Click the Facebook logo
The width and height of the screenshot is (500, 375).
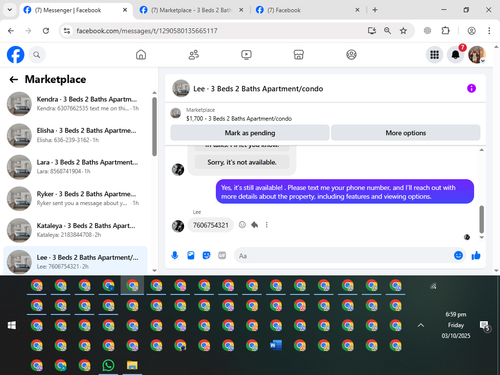(x=15, y=55)
